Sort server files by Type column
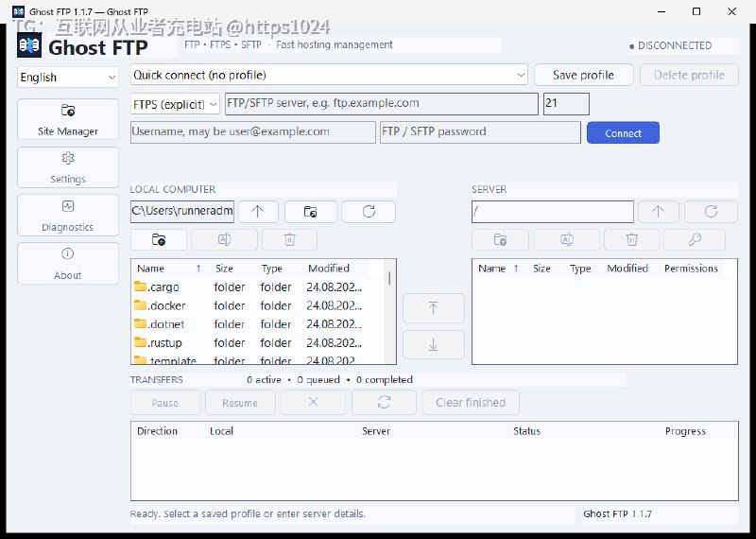 coord(580,269)
